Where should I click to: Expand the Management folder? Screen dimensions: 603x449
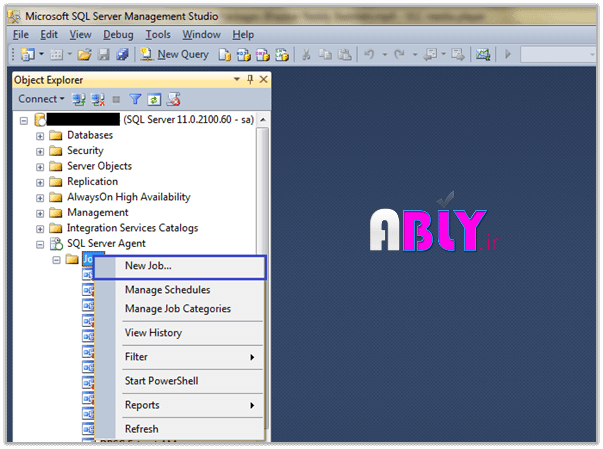coord(40,213)
